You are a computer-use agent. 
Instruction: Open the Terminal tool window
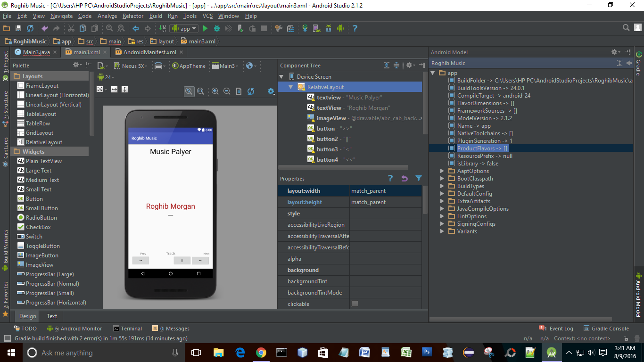pyautogui.click(x=127, y=329)
